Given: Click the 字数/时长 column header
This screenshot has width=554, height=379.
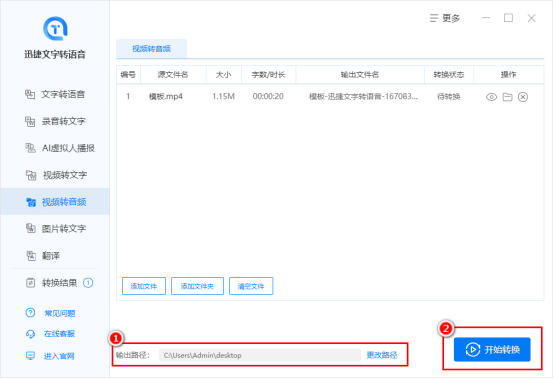Looking at the screenshot, I should point(268,75).
